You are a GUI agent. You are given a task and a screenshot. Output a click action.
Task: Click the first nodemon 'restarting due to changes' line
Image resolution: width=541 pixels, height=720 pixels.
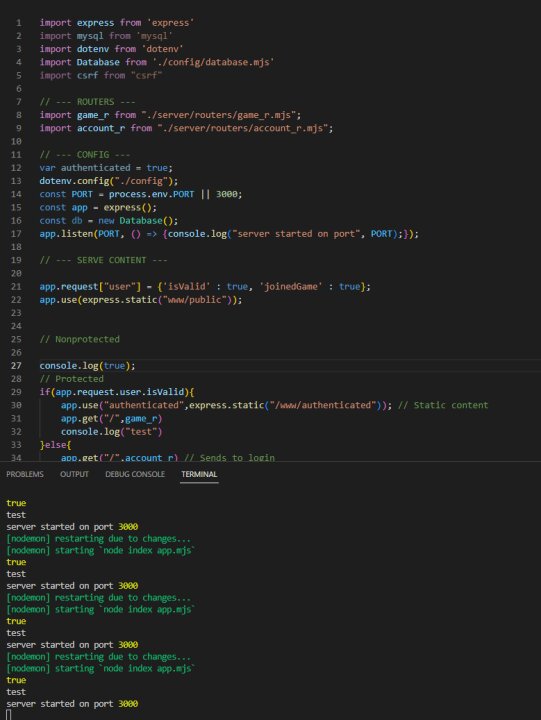click(98, 538)
